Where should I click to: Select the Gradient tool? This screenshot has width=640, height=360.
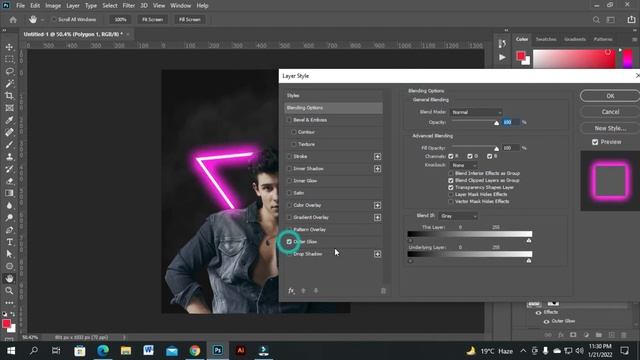point(9,193)
